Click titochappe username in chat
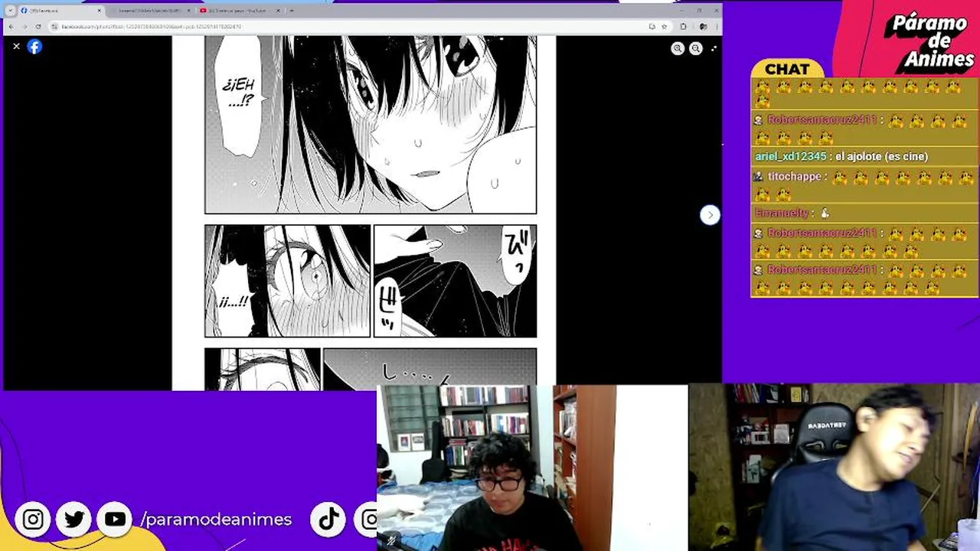Image resolution: width=980 pixels, height=551 pixels. (794, 176)
